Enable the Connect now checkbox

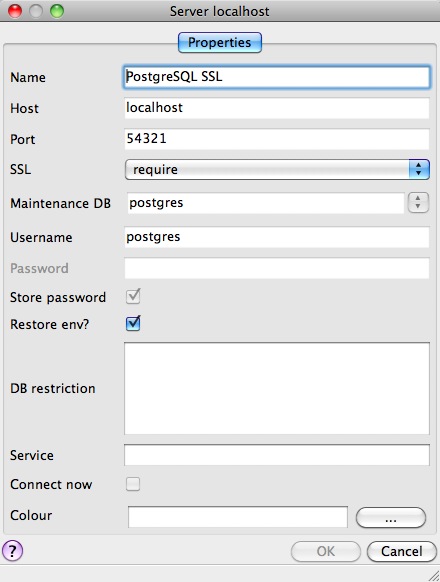coord(133,484)
